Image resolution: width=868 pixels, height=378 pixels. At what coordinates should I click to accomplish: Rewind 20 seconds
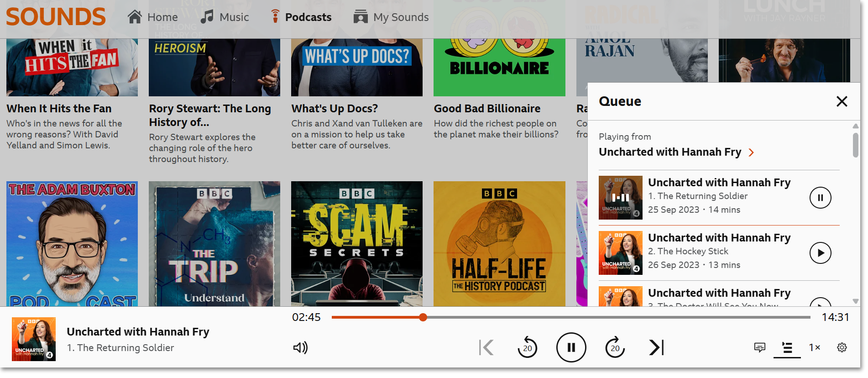[x=528, y=347]
